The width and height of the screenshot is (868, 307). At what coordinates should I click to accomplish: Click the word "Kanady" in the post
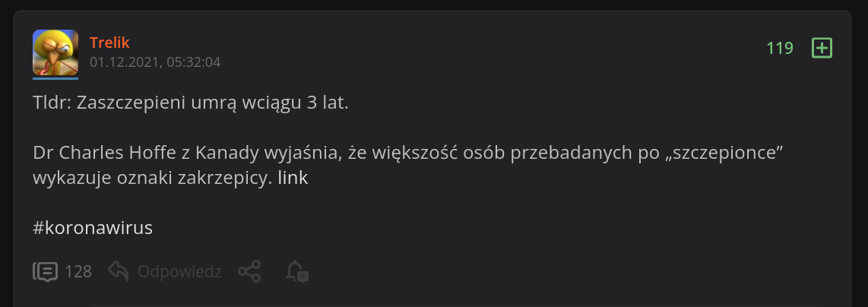tap(228, 153)
